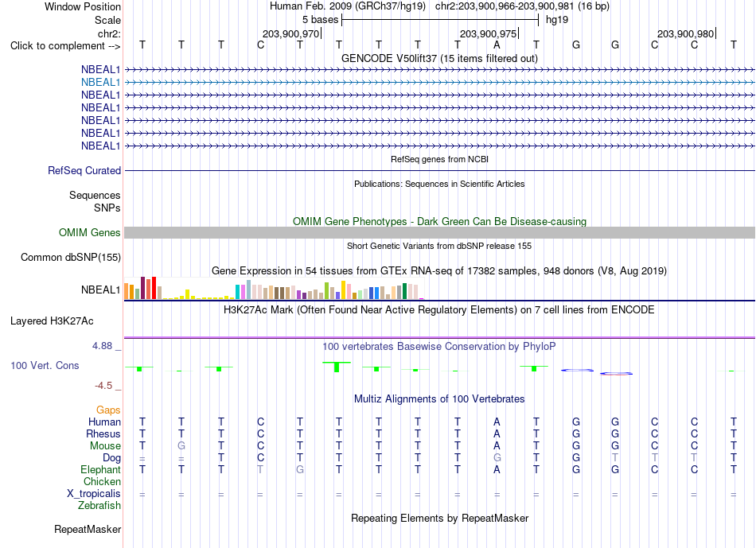Click the 100 Vert. Cons label
This screenshot has height=548, width=756.
[45, 365]
